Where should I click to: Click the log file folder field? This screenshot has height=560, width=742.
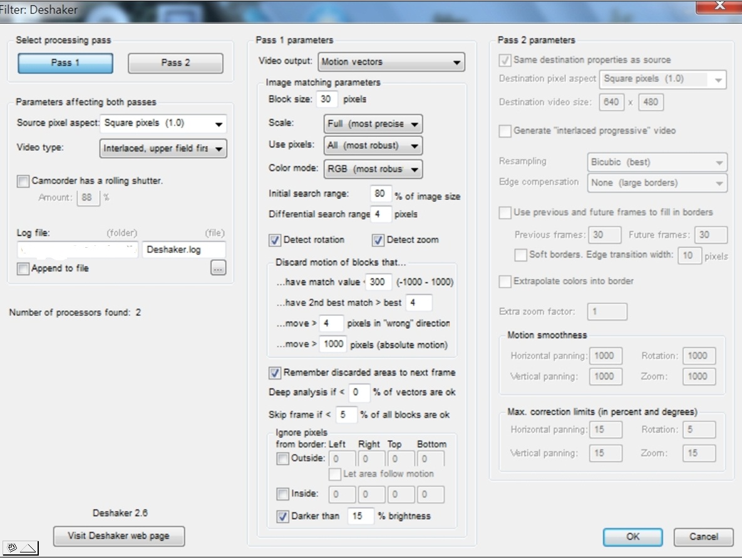point(78,249)
